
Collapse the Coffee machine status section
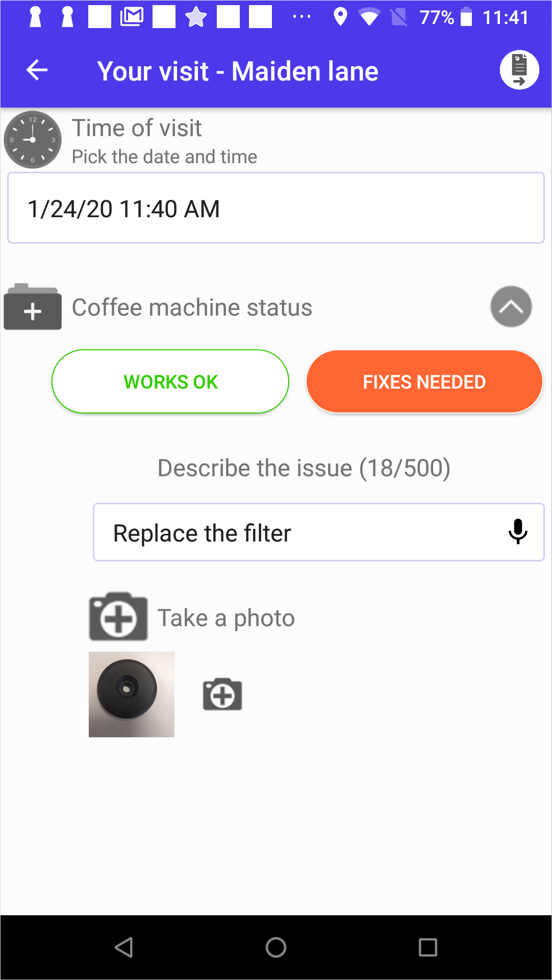coord(511,306)
